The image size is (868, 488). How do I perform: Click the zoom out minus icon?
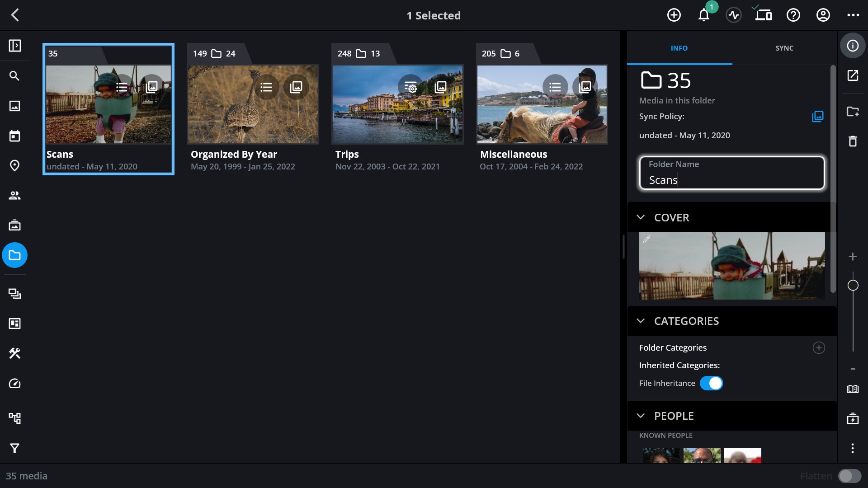tap(853, 369)
